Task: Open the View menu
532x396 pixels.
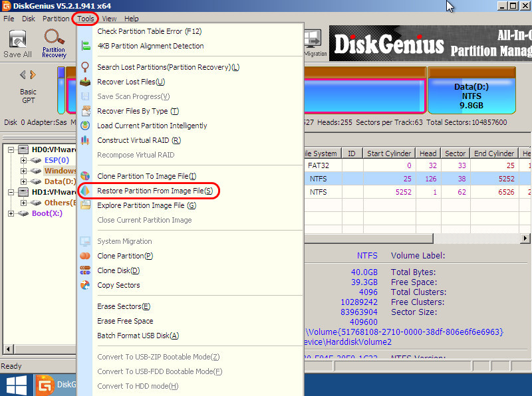Action: [x=109, y=19]
